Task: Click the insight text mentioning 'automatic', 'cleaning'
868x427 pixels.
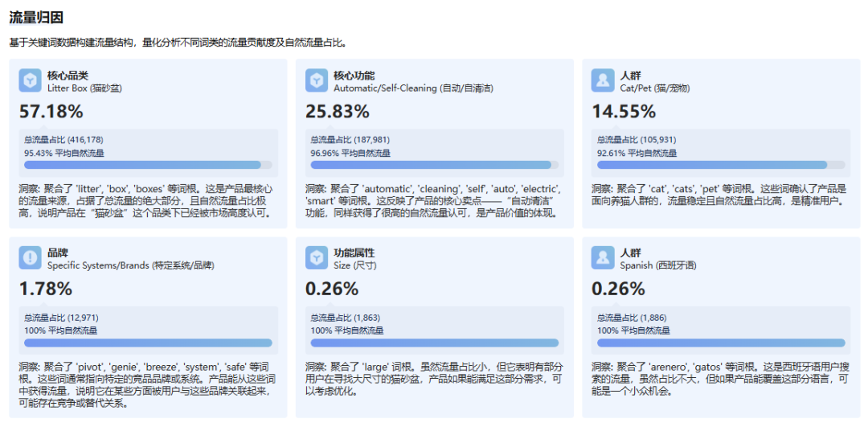Action: click(433, 201)
